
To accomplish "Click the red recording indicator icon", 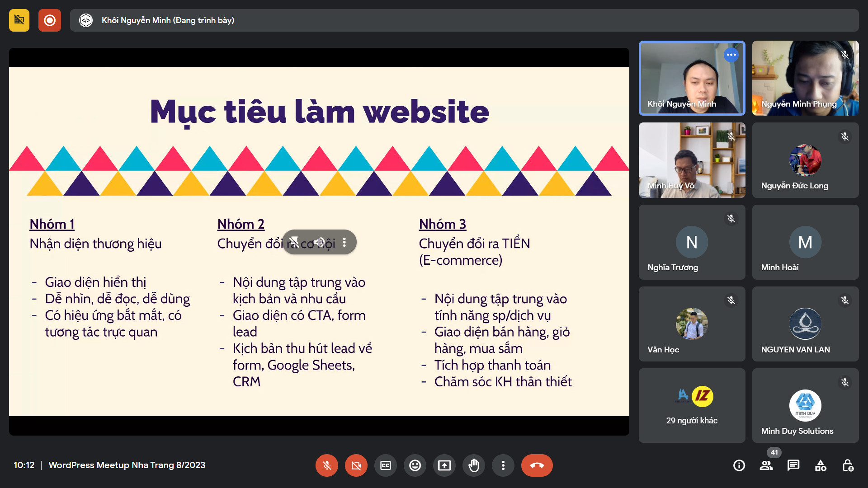I will (50, 20).
